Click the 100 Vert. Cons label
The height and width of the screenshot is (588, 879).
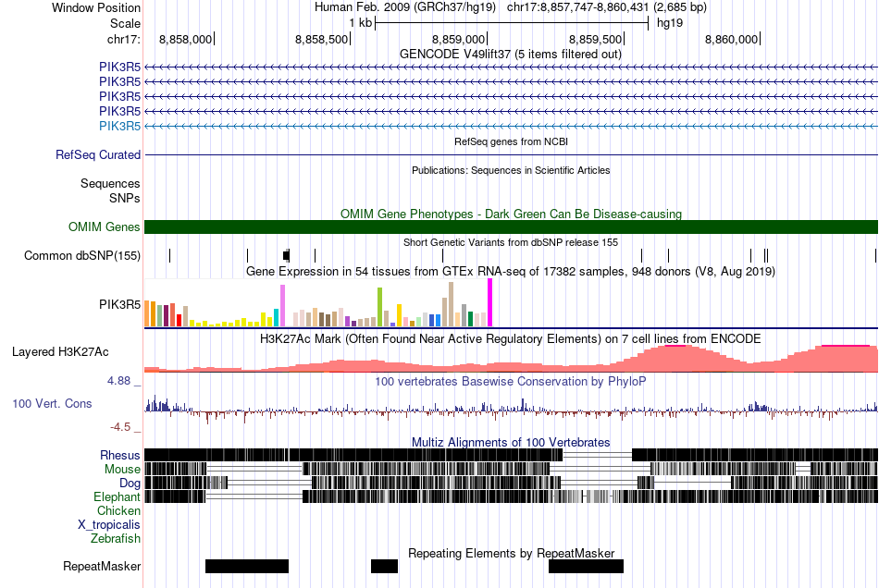point(52,404)
